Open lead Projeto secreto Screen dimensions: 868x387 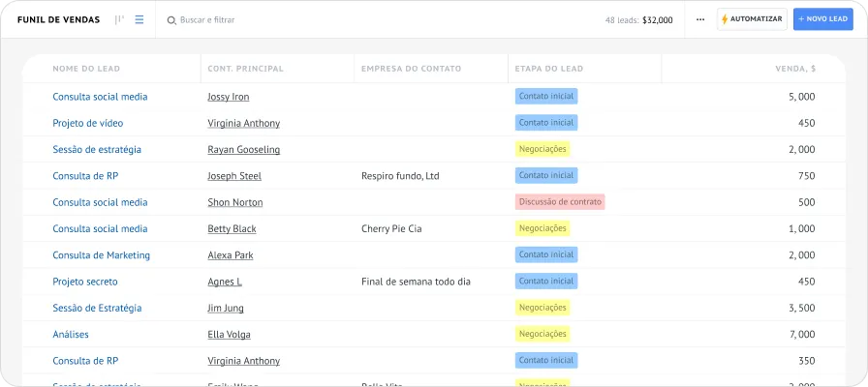point(85,282)
